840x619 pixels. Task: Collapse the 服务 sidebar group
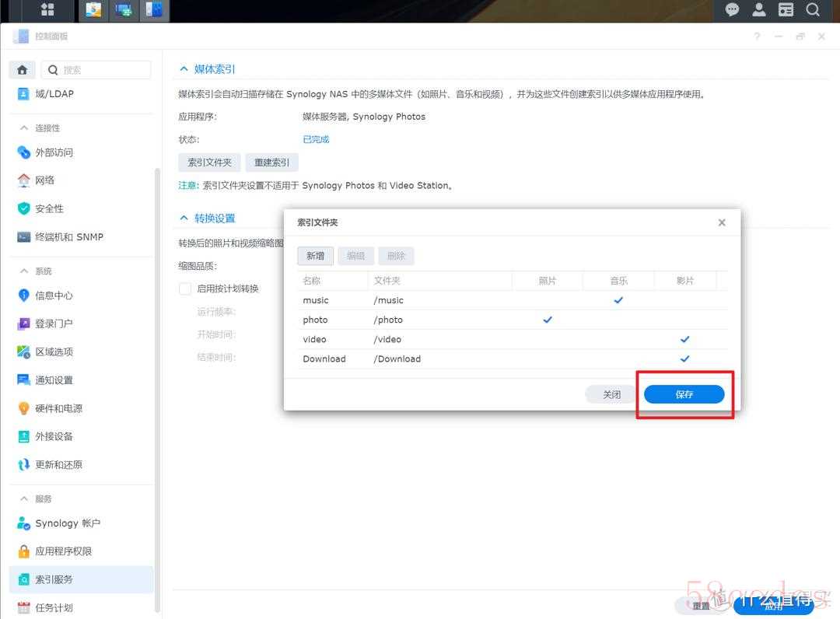coord(24,498)
